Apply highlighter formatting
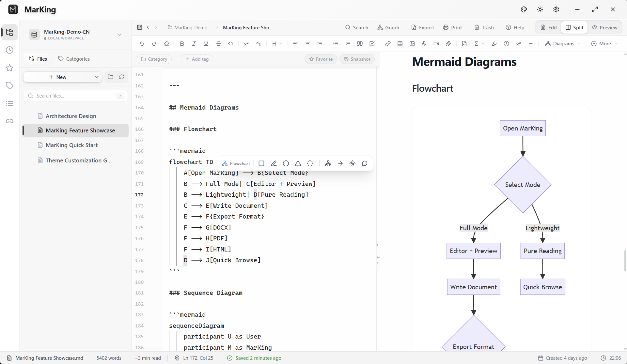Image resolution: width=627 pixels, height=364 pixels. [494, 44]
